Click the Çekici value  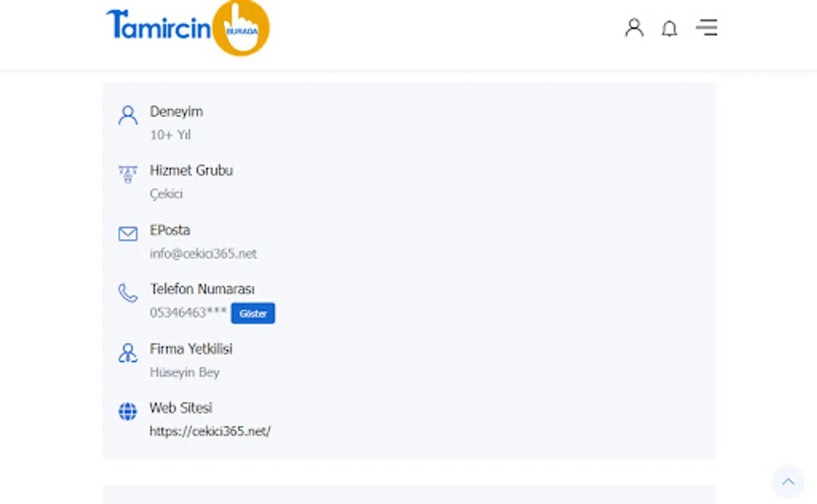click(x=166, y=194)
